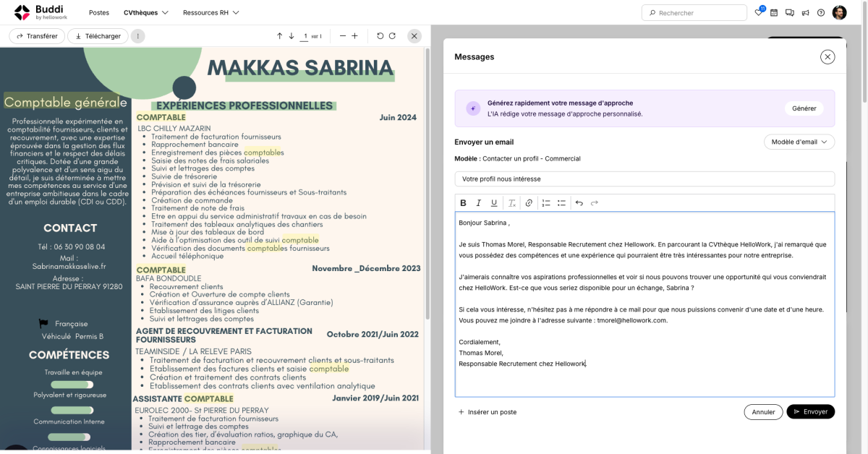Click the email subject field
This screenshot has width=868, height=454.
644,179
